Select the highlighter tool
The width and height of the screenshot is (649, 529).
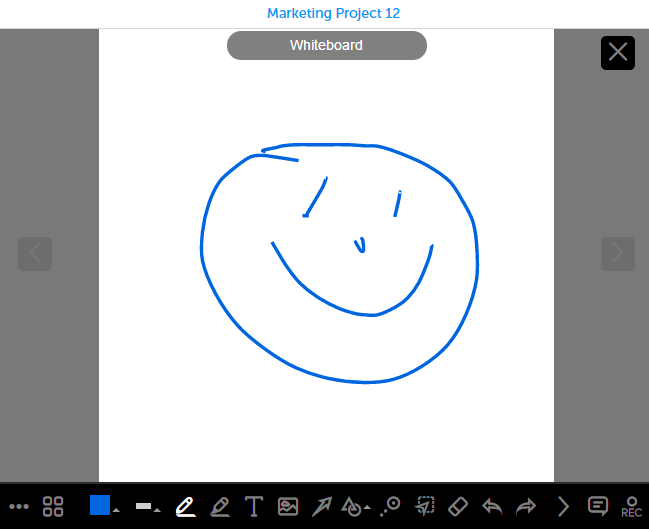tap(220, 506)
